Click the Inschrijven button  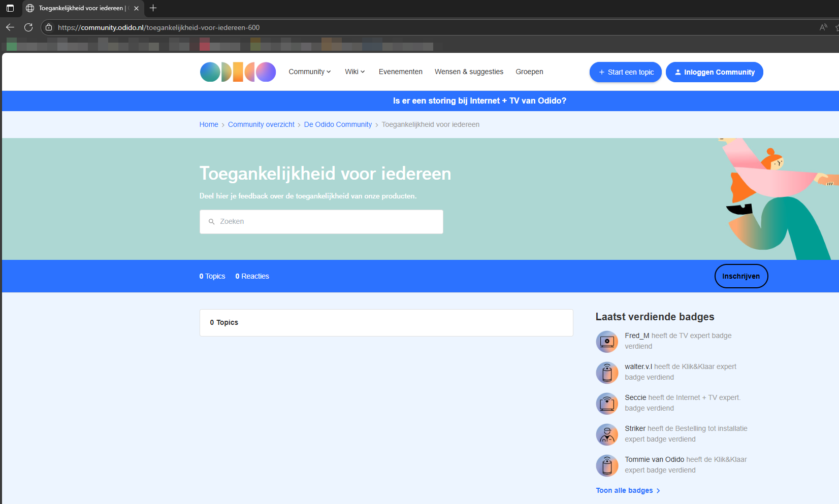[x=741, y=276]
